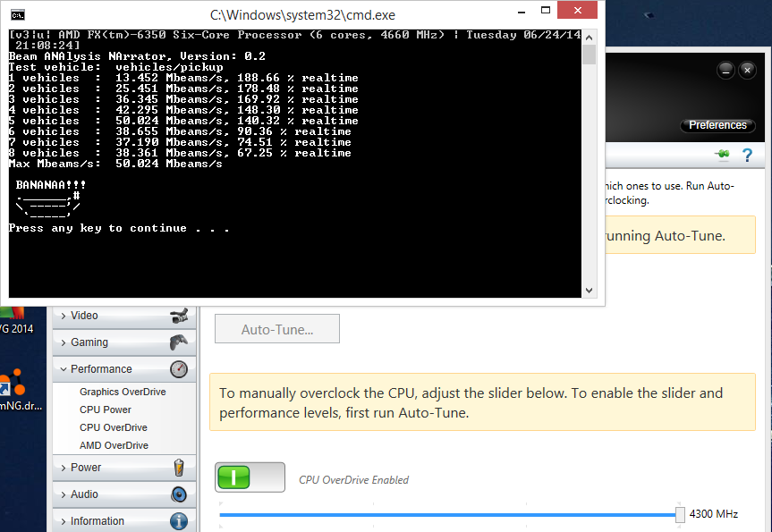The height and width of the screenshot is (532, 772).
Task: Expand the Gaming category
Action: [x=124, y=342]
